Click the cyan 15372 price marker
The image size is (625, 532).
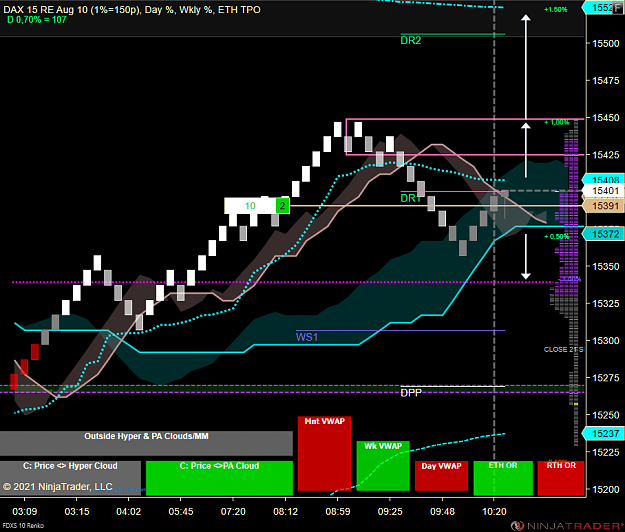pyautogui.click(x=605, y=234)
